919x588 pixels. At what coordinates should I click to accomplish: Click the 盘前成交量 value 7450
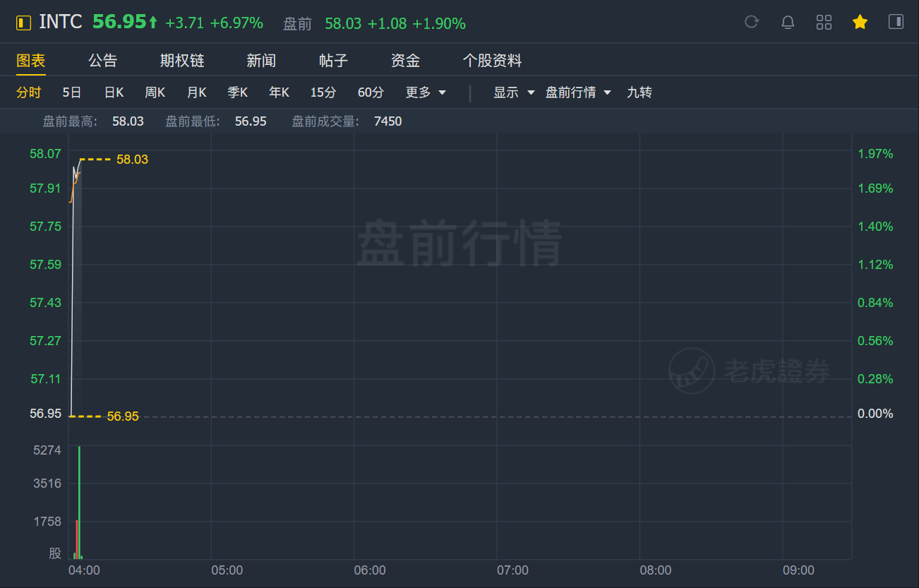[x=388, y=121]
